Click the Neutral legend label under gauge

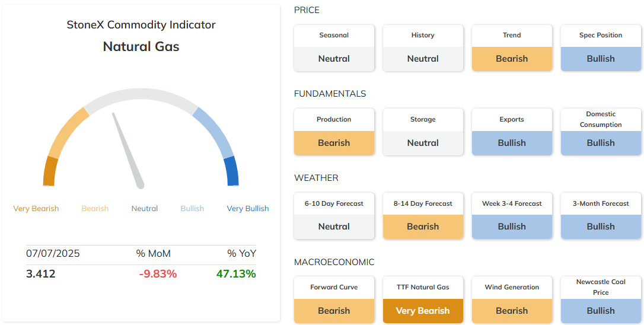(x=145, y=208)
